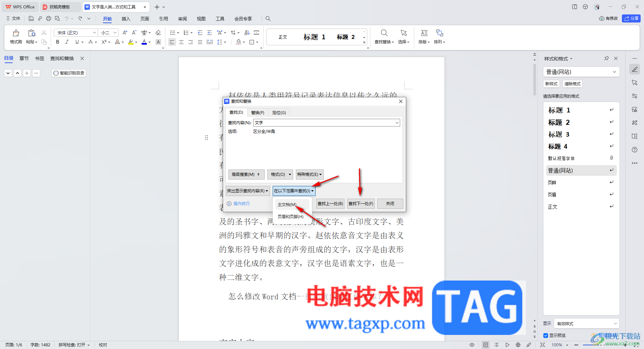Open Highlight found content(R) dropdown
The image size is (644, 349).
coord(248,191)
